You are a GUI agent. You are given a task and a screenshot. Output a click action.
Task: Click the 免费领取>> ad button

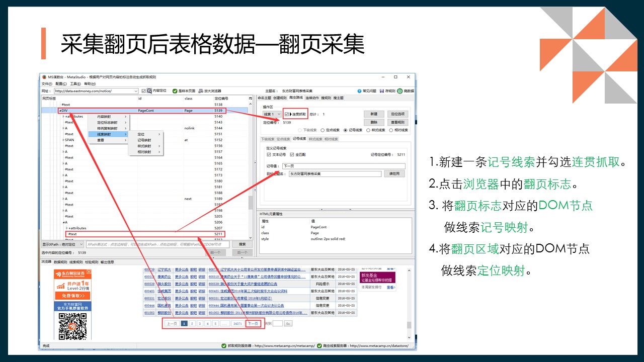(x=72, y=296)
